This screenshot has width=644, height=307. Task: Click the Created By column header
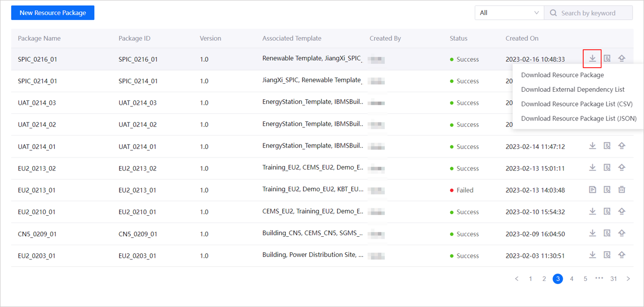(x=385, y=38)
